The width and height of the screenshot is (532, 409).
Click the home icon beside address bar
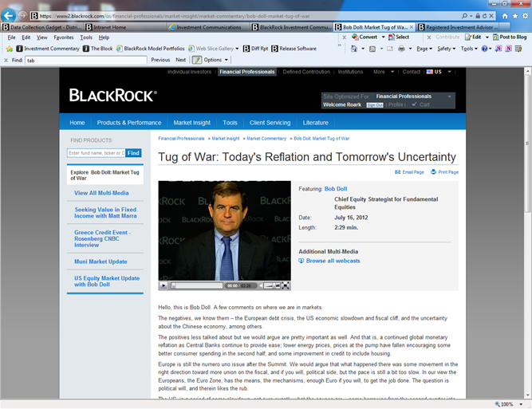click(x=505, y=16)
